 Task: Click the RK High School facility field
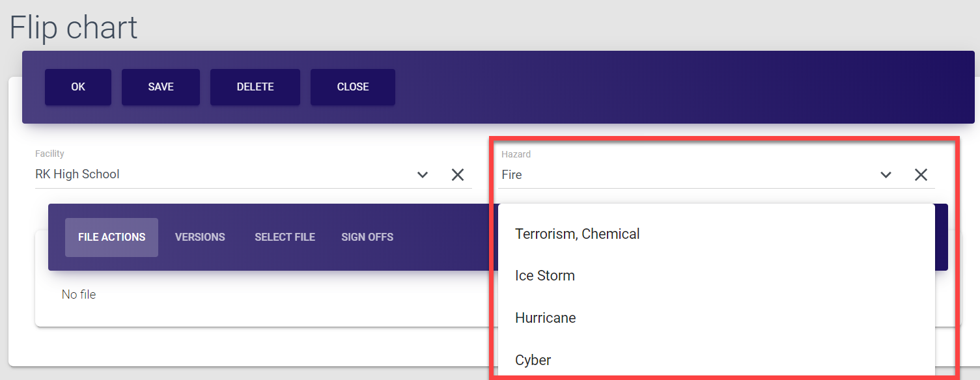pos(221,174)
